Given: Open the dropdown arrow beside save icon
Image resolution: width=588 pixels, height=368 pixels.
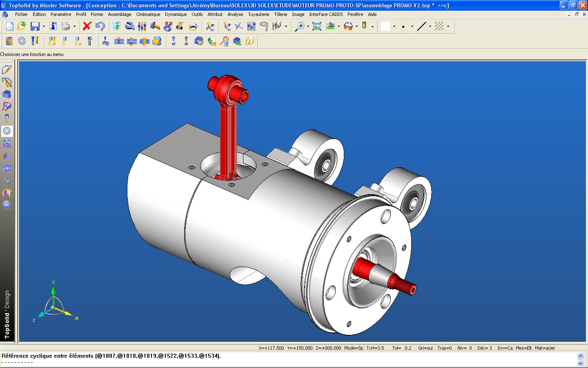Looking at the screenshot, I should coord(44,27).
